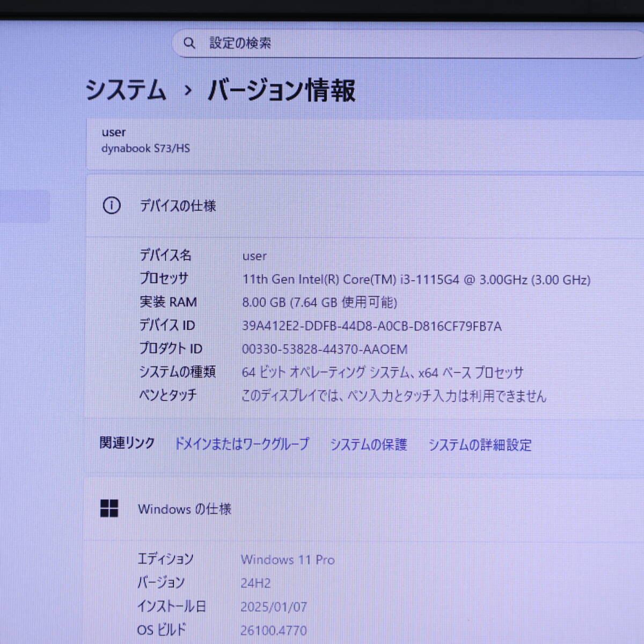
Task: Click the バージョン情報 page heading
Action: click(x=282, y=90)
